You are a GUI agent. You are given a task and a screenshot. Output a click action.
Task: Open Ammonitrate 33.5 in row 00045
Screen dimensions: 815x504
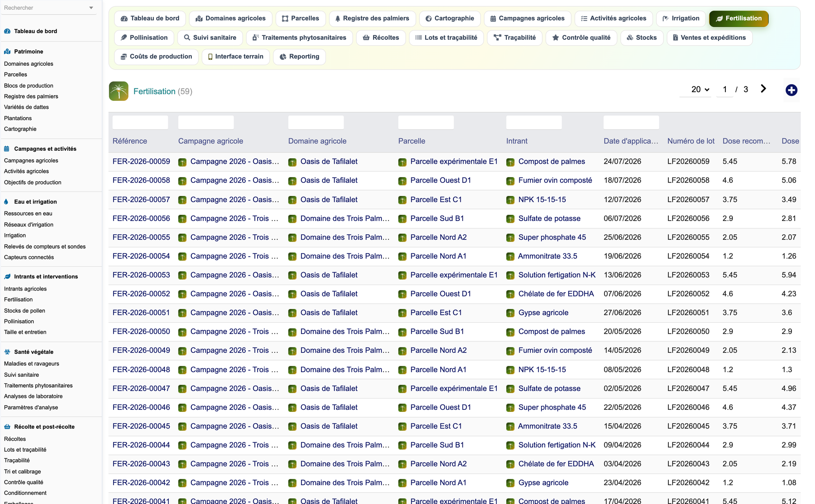tap(547, 426)
